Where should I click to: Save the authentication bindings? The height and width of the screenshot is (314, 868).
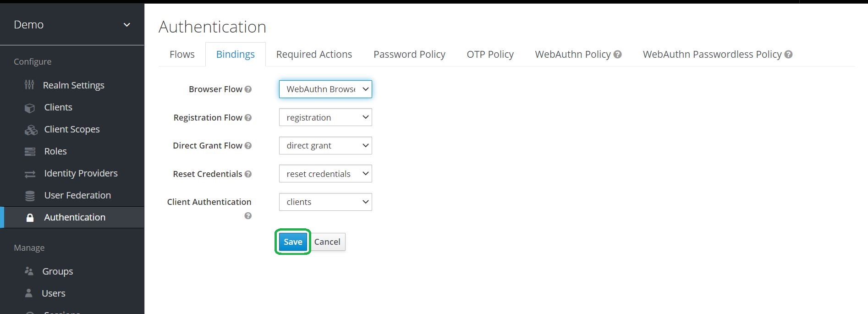(x=293, y=242)
